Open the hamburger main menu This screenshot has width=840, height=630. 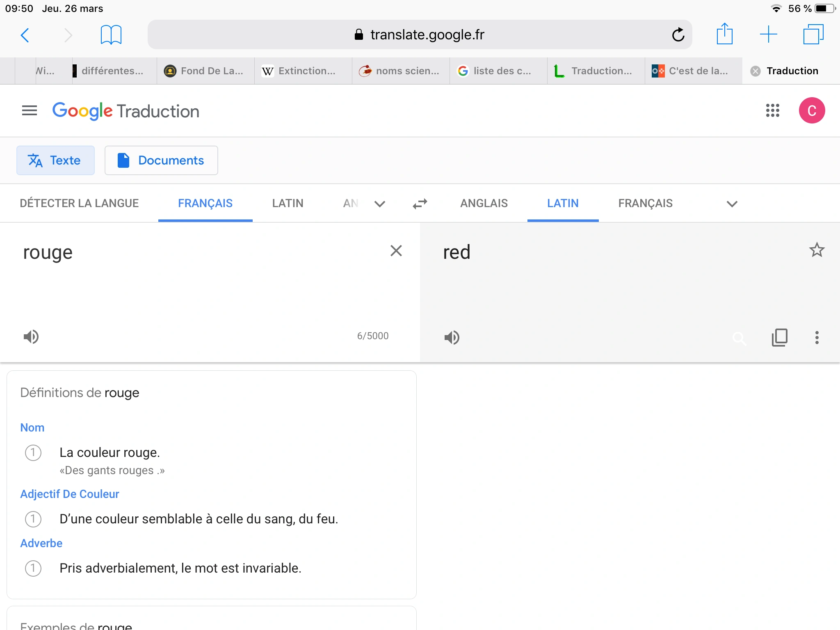pyautogui.click(x=30, y=110)
